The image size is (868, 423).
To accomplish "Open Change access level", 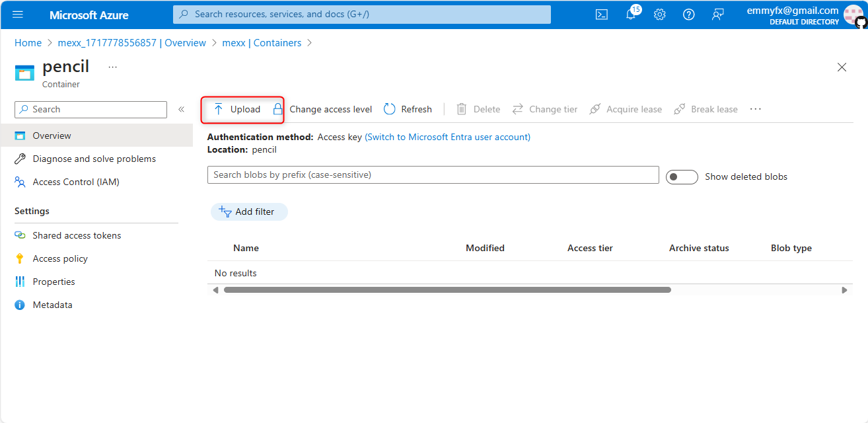I will (323, 109).
